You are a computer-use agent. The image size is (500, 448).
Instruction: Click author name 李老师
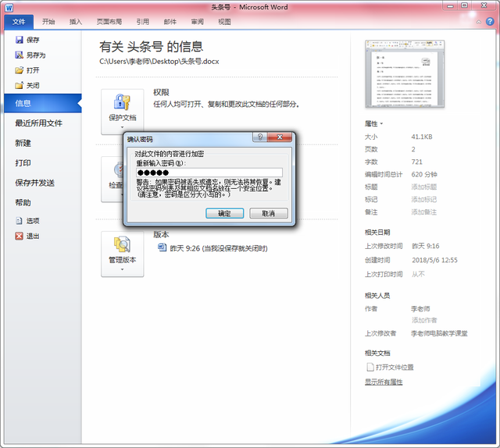pos(420,308)
